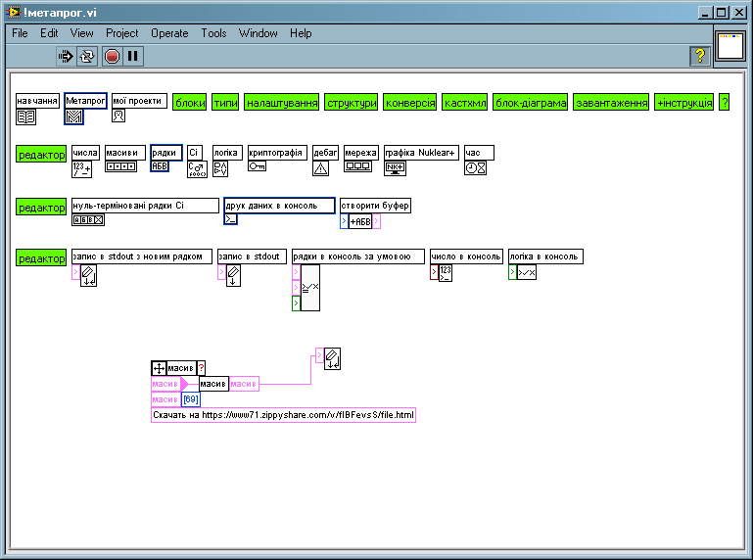Click the криптографія key icon
Image resolution: width=753 pixels, height=560 pixels.
coord(258,166)
